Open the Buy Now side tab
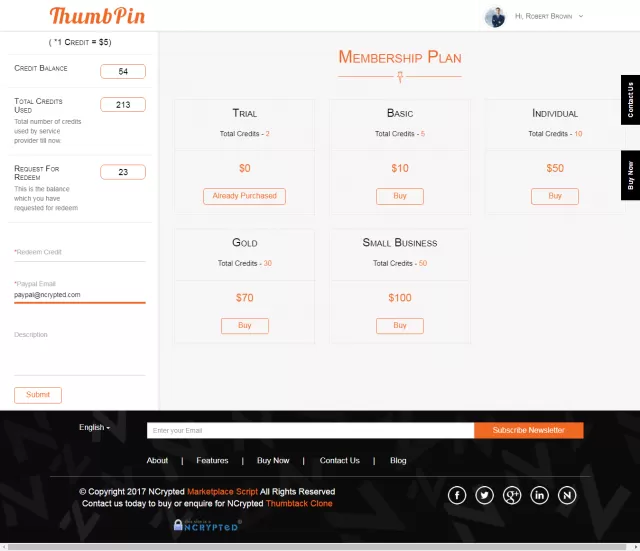The image size is (640, 551). pos(630,175)
